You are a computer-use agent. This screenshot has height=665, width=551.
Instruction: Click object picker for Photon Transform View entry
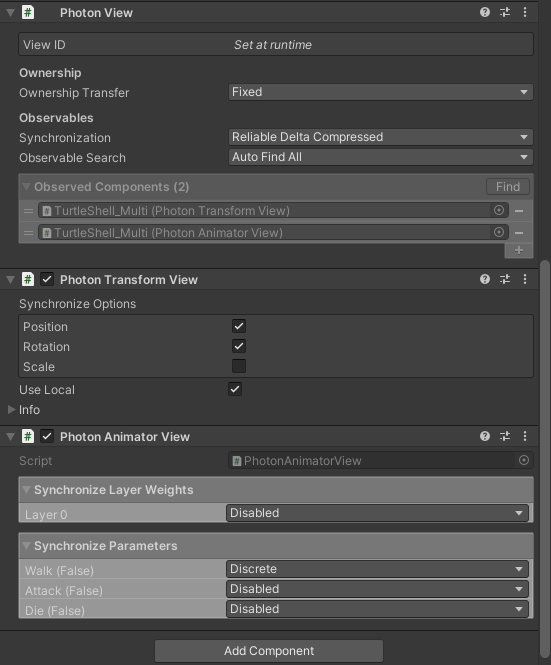point(499,210)
